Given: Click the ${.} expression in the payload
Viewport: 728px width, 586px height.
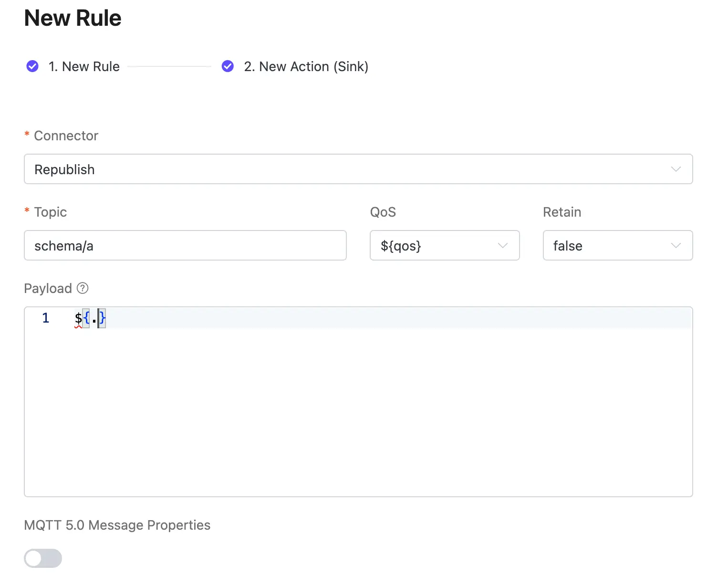Looking at the screenshot, I should tap(90, 318).
